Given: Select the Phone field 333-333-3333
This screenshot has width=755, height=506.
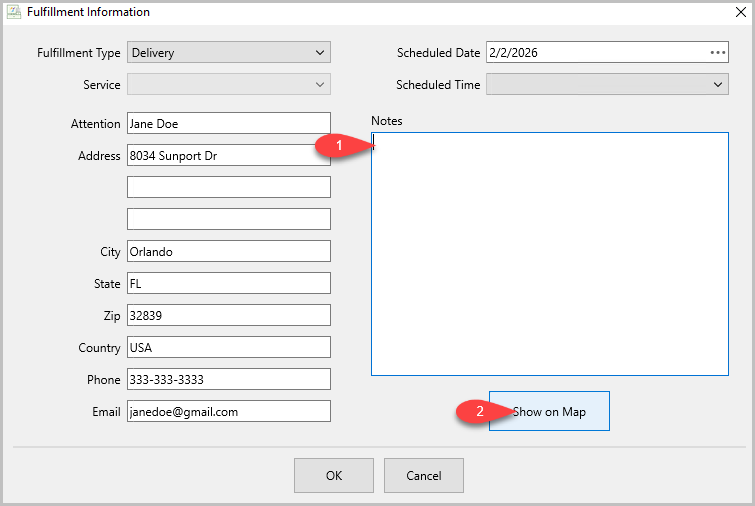Looking at the screenshot, I should coord(229,379).
